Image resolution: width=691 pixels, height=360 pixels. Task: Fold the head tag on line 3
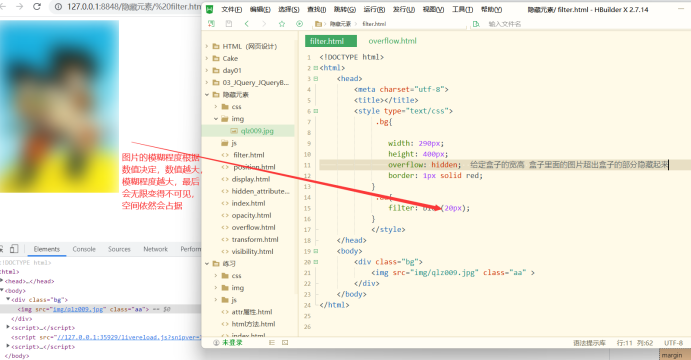[x=316, y=78]
